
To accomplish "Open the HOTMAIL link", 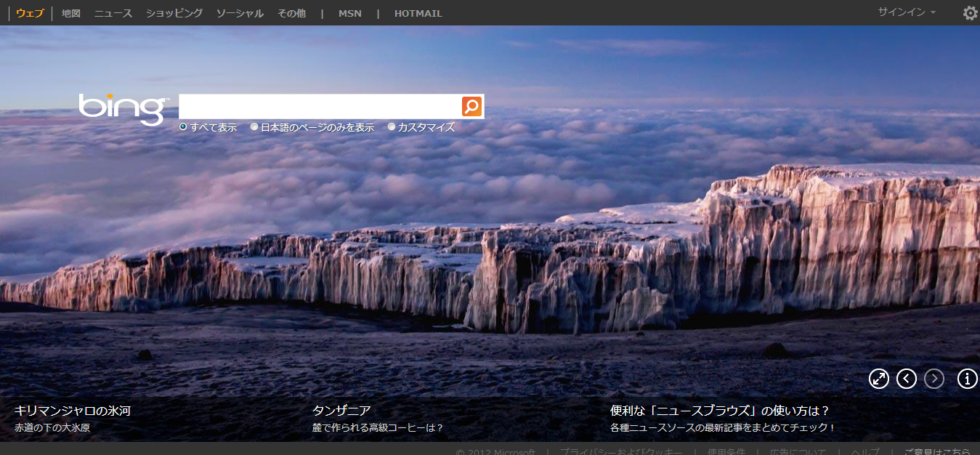I will [x=418, y=13].
